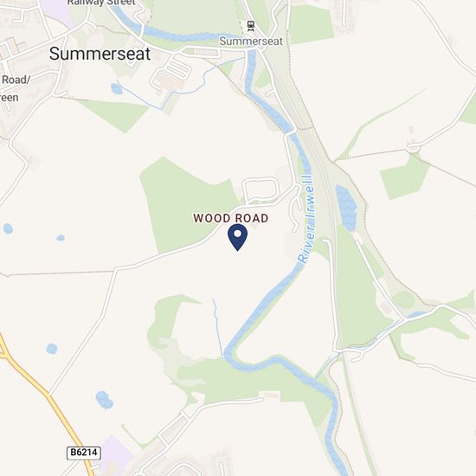The image size is (476, 476).
Task: Click the Railway Street label at top
Action: point(101,3)
